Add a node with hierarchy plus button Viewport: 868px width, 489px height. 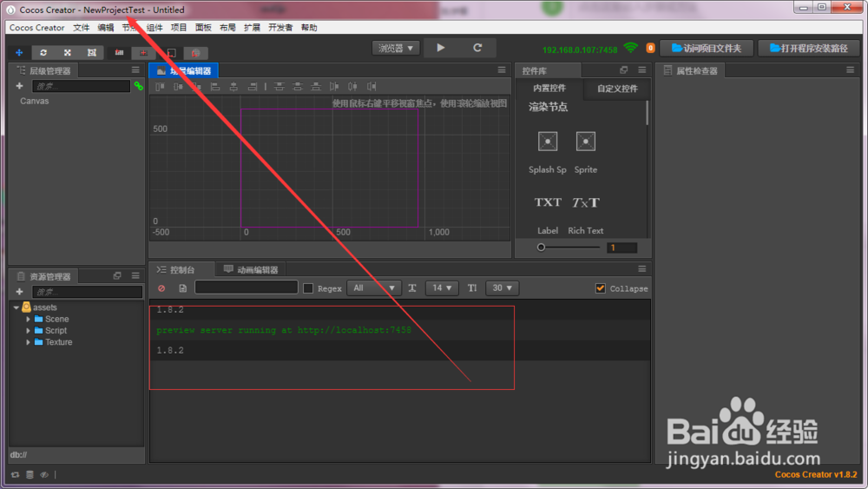tap(19, 86)
